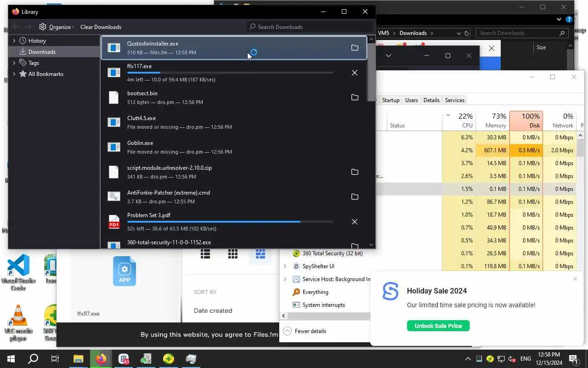
Task: Open Visual Studio Code desktop shortcut
Action: (18, 272)
